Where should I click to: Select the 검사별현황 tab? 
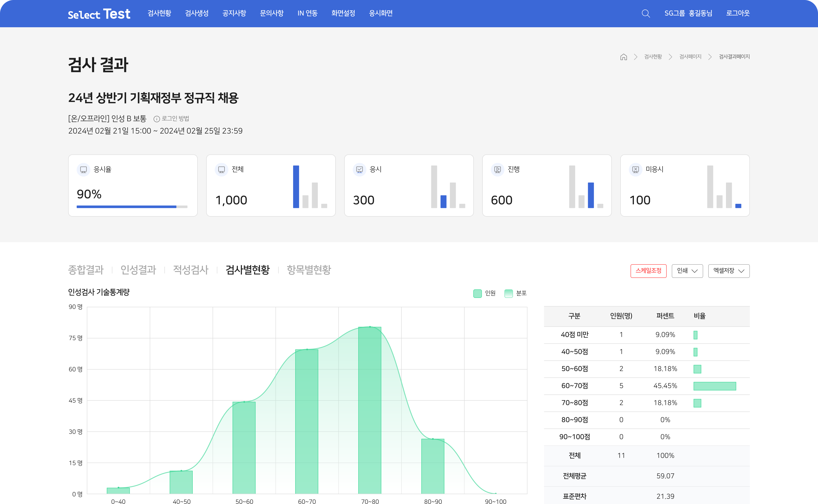click(x=247, y=270)
